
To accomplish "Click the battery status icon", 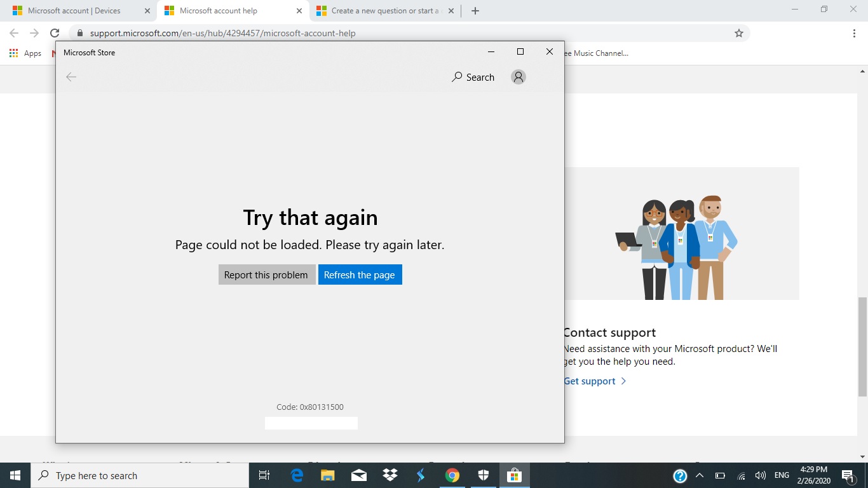I will [x=720, y=475].
